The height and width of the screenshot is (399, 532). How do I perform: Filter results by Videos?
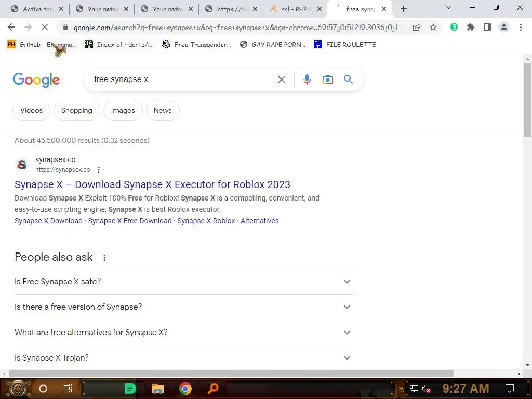tap(31, 110)
